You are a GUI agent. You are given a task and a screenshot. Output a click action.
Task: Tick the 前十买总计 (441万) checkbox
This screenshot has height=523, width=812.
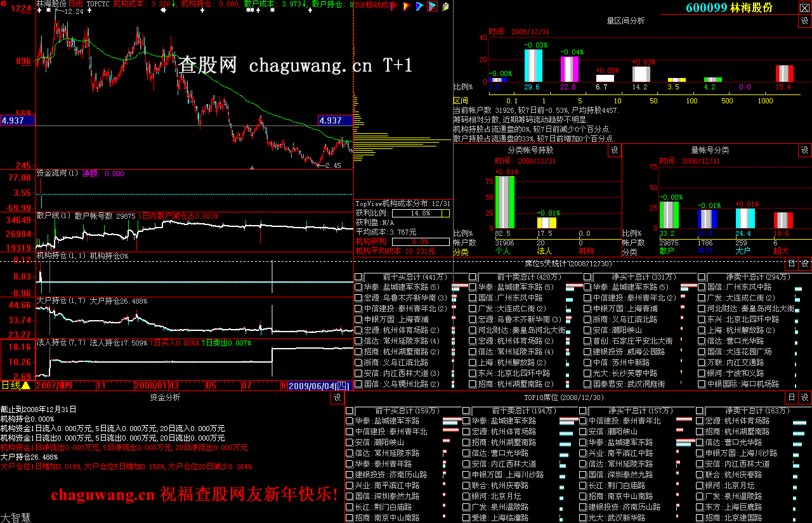[x=359, y=277]
